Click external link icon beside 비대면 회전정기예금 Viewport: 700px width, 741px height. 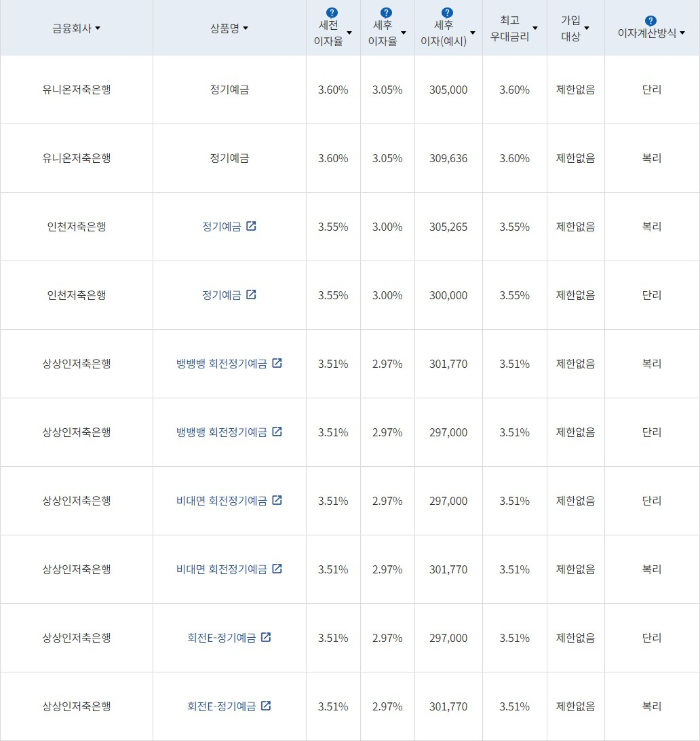pyautogui.click(x=277, y=500)
